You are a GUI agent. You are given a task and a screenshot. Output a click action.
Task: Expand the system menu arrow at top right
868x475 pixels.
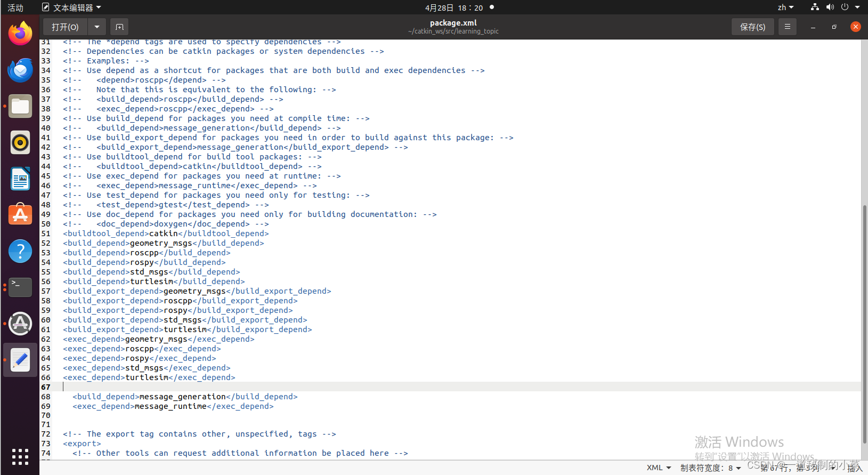pos(857,7)
